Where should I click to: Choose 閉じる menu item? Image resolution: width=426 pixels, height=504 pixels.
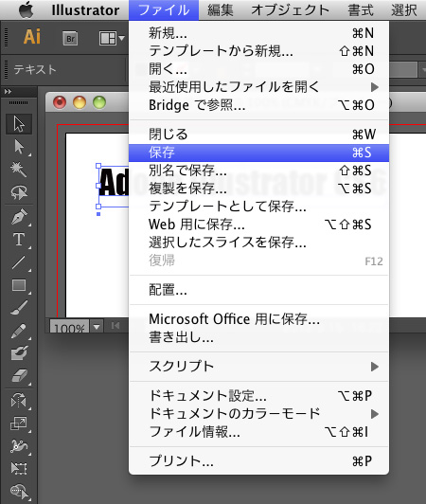coord(258,135)
